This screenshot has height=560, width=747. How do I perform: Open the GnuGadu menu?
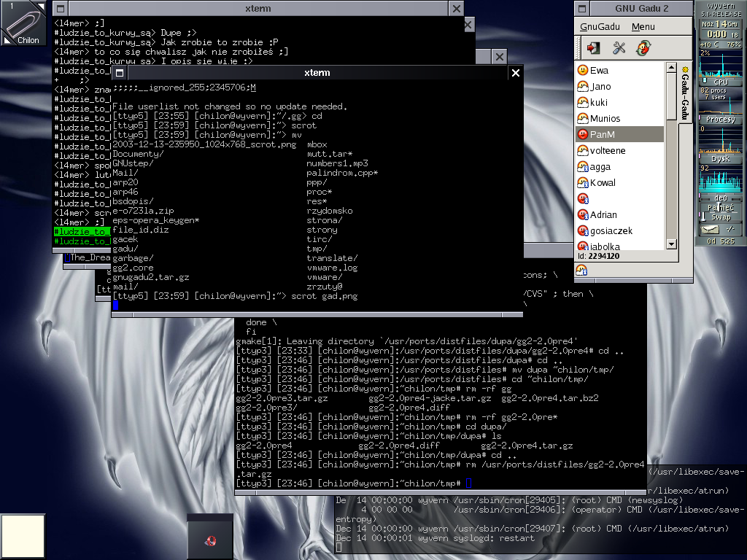click(x=600, y=27)
